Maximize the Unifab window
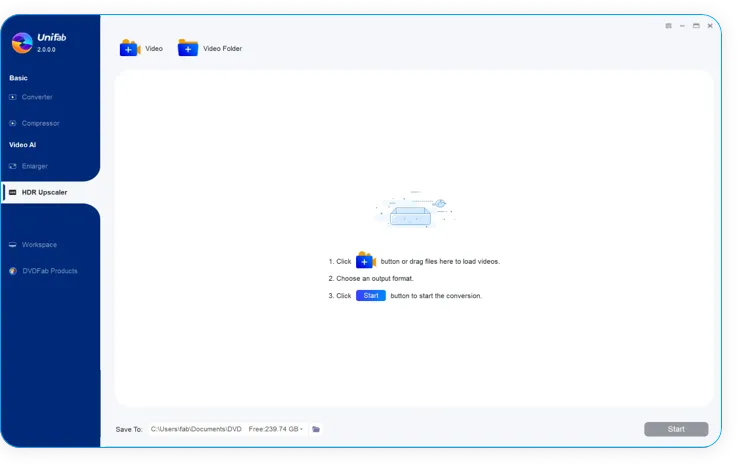The width and height of the screenshot is (738, 464). point(696,26)
